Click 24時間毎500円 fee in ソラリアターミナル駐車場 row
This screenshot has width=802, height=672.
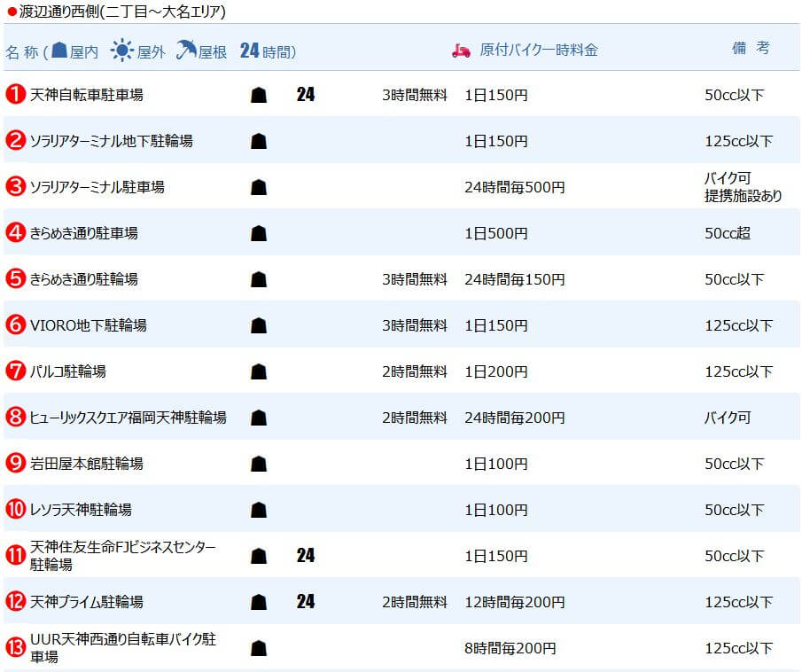point(515,187)
